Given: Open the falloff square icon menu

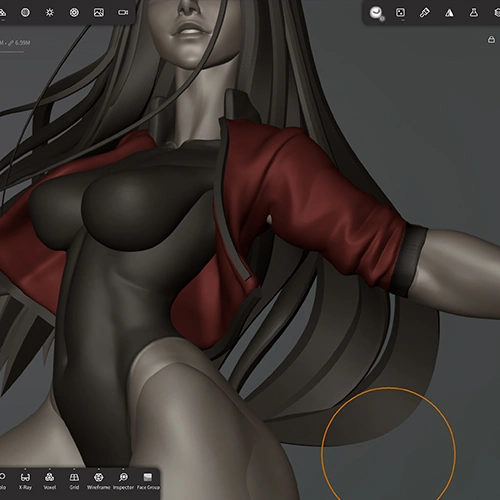Looking at the screenshot, I should [x=400, y=13].
